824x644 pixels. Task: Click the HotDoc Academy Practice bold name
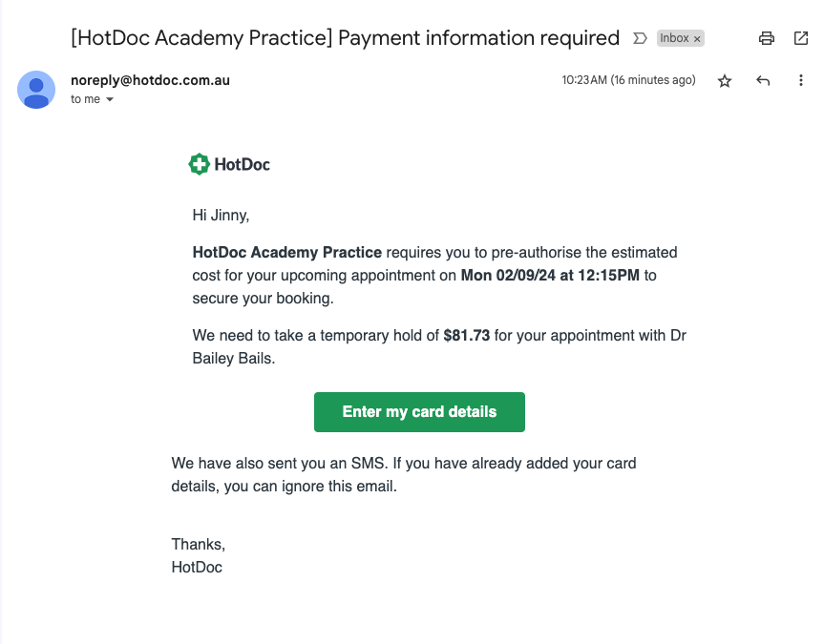[287, 252]
